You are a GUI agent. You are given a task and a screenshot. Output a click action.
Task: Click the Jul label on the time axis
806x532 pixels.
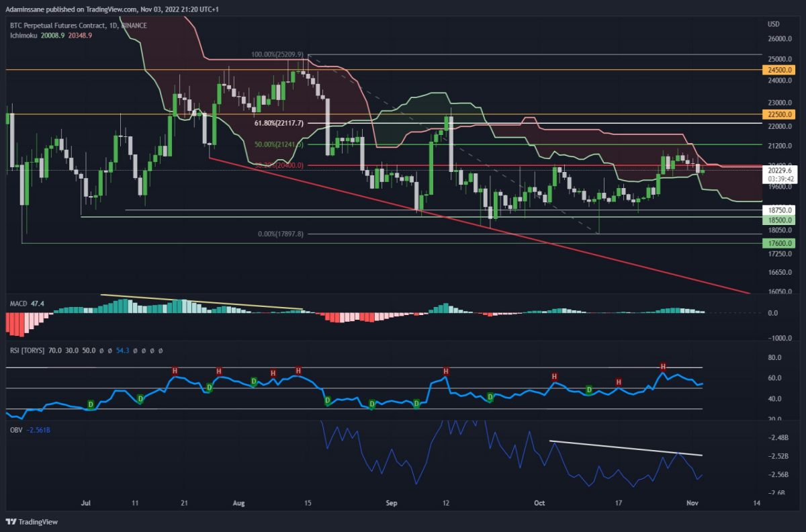click(x=85, y=502)
